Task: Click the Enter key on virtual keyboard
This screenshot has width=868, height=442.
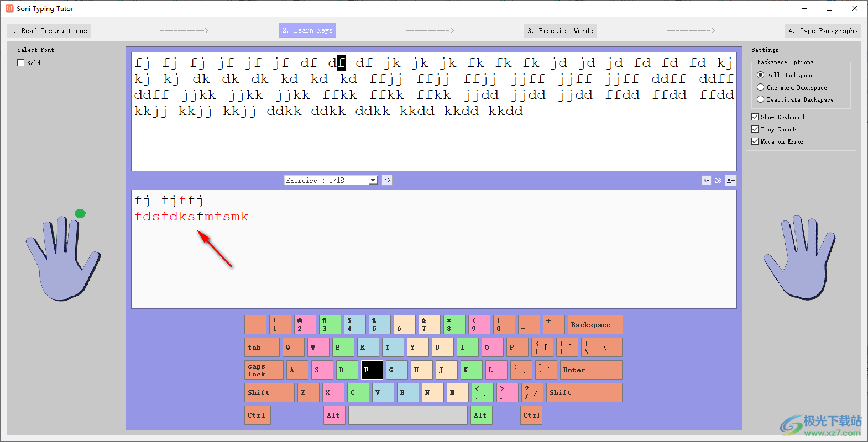Action: (591, 370)
